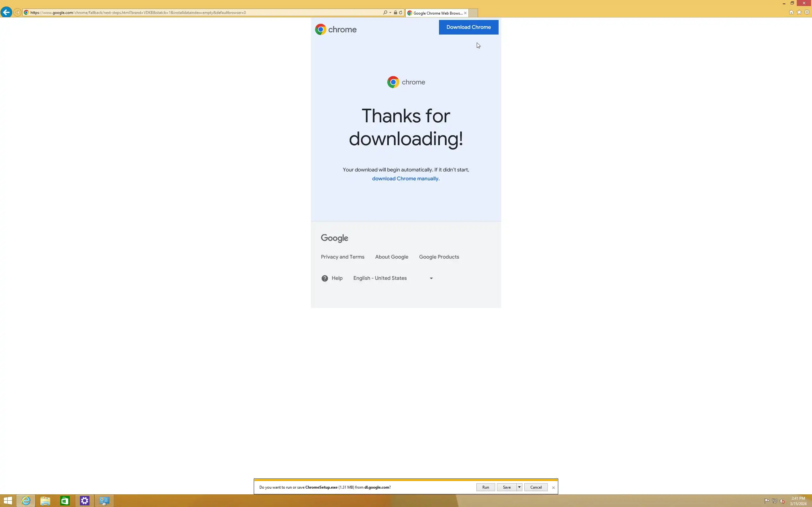Open the IE Home icon
Viewport: 812px width, 507px height.
tap(791, 12)
